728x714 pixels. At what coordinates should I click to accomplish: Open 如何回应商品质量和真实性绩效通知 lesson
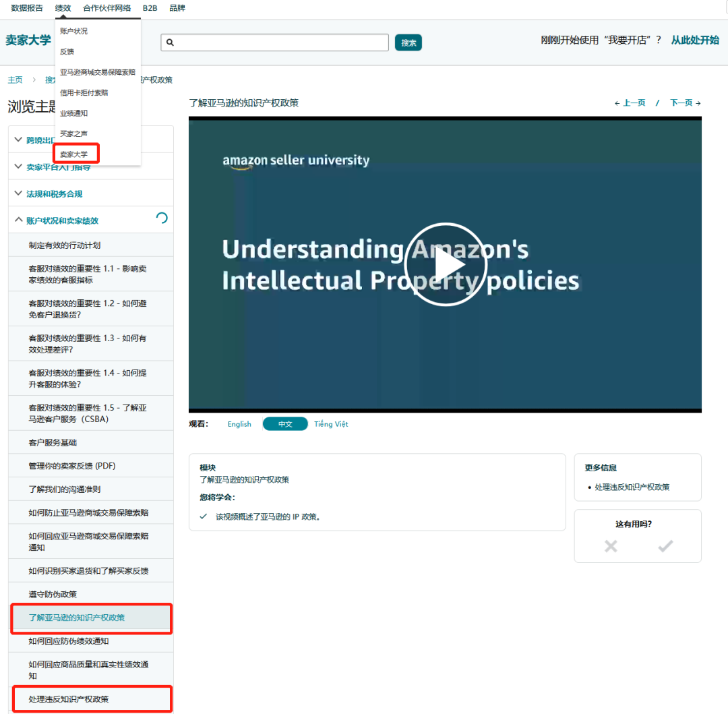click(x=91, y=670)
